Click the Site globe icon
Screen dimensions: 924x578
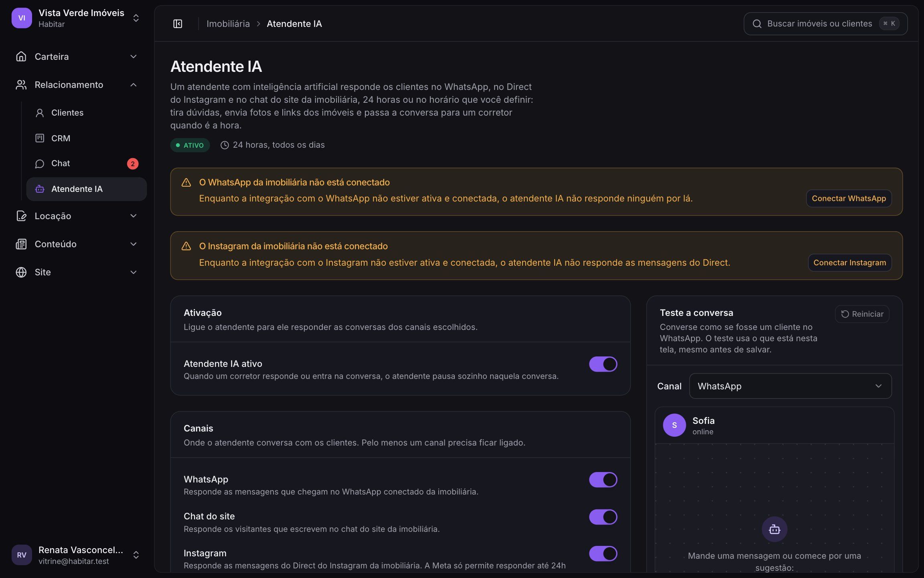pyautogui.click(x=21, y=272)
